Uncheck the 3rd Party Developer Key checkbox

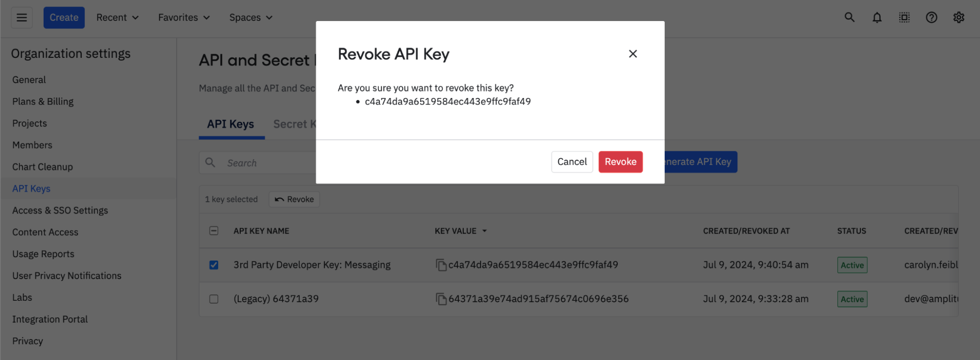point(214,265)
